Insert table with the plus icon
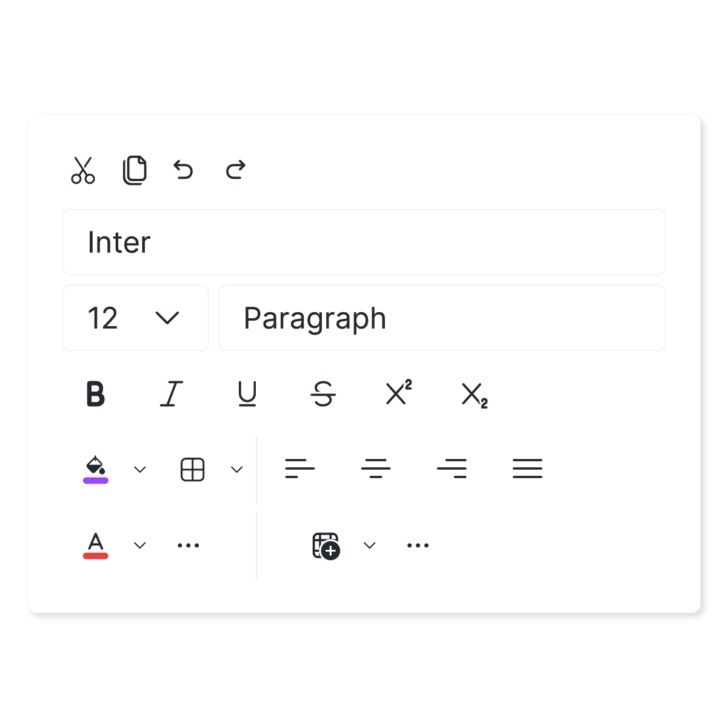The height and width of the screenshot is (728, 728). [x=326, y=546]
